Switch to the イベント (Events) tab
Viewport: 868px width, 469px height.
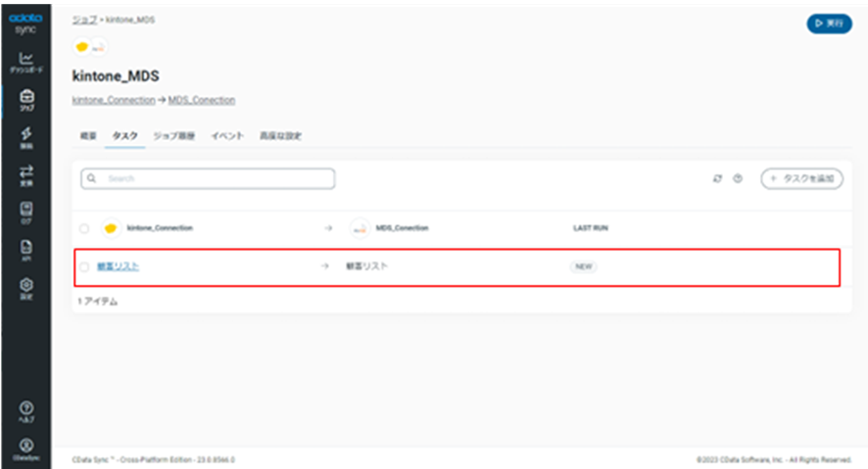(227, 136)
